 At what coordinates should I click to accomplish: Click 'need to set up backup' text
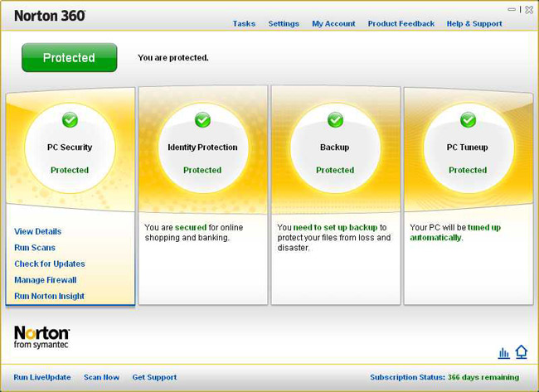(x=336, y=227)
